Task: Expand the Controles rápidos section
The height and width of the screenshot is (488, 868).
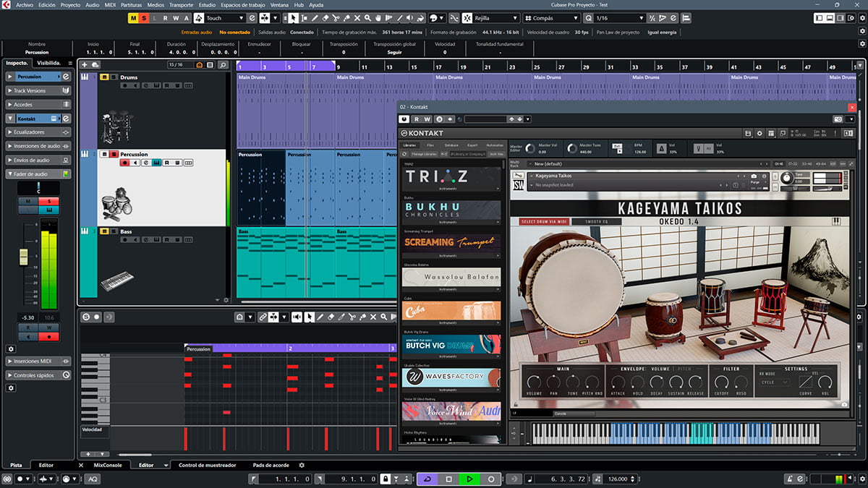Action: [38, 375]
